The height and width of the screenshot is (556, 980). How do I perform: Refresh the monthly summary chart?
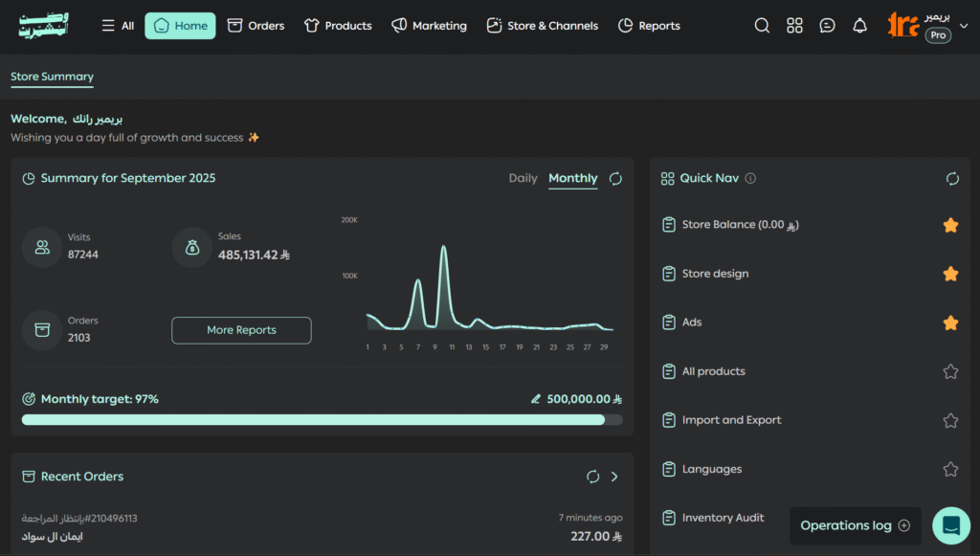tap(615, 179)
